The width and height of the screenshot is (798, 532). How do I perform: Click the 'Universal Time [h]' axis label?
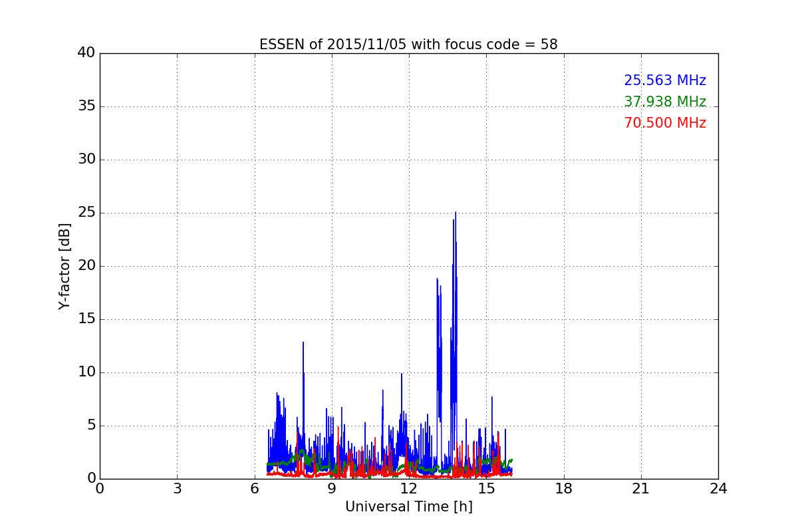tap(408, 507)
